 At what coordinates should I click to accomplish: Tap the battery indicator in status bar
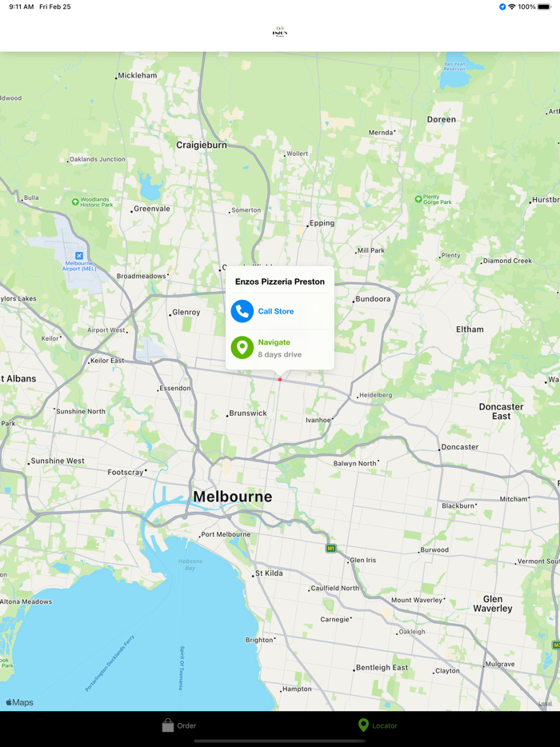pyautogui.click(x=544, y=6)
